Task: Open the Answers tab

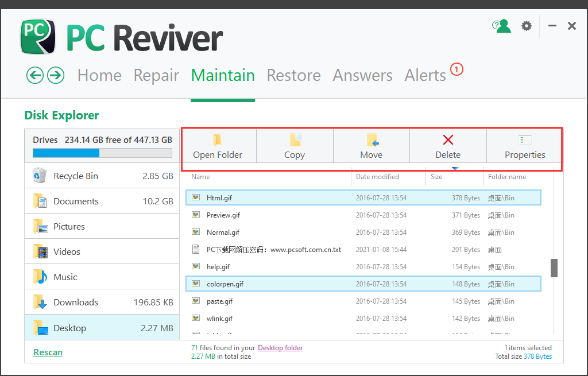Action: [363, 75]
